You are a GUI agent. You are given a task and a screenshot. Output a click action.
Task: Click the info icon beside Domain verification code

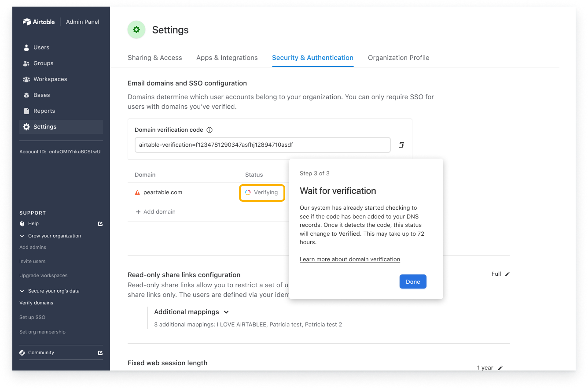(210, 130)
